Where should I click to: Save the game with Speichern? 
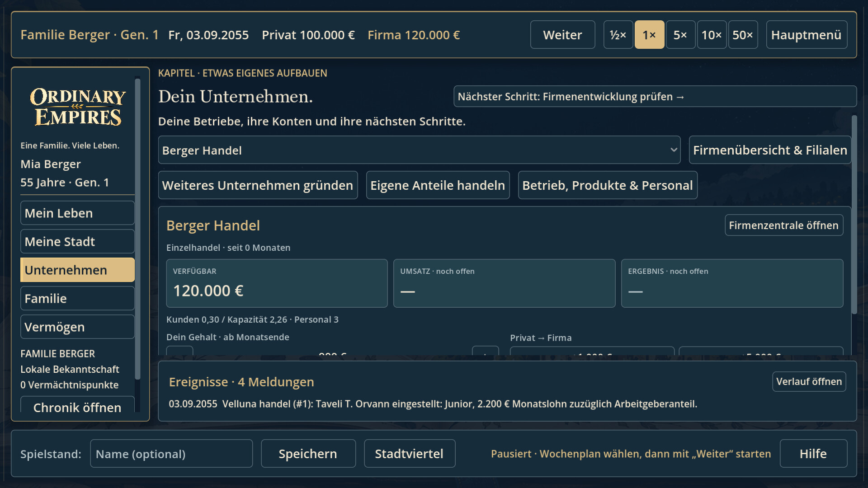308,454
